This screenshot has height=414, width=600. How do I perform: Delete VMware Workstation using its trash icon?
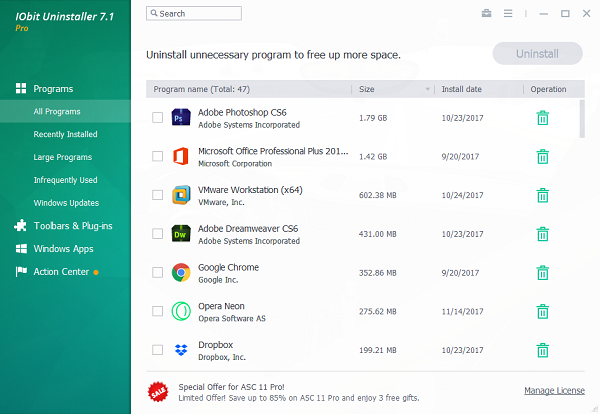pyautogui.click(x=542, y=195)
